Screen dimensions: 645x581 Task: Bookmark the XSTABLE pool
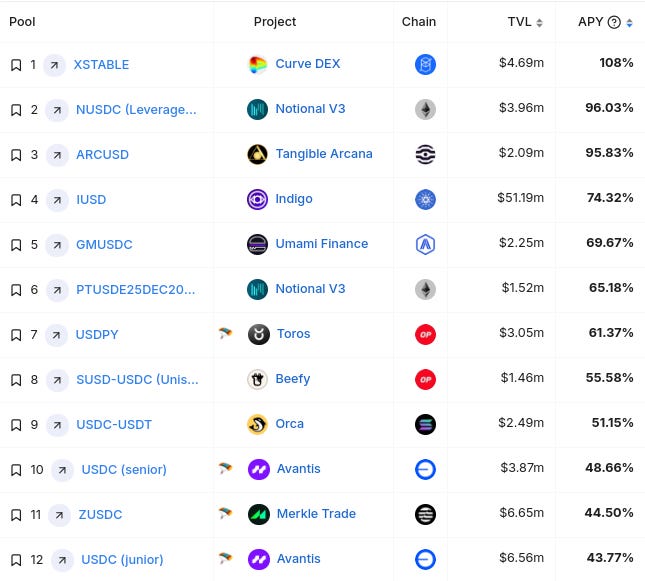pos(16,65)
